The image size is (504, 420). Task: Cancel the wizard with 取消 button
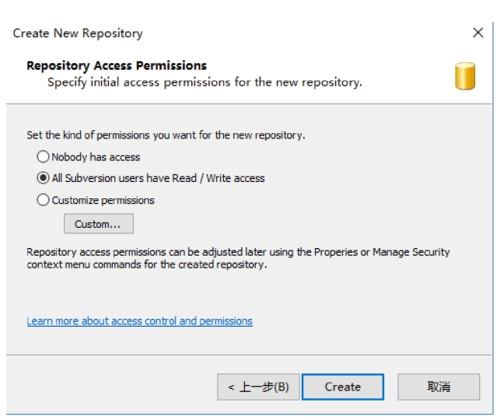(439, 387)
